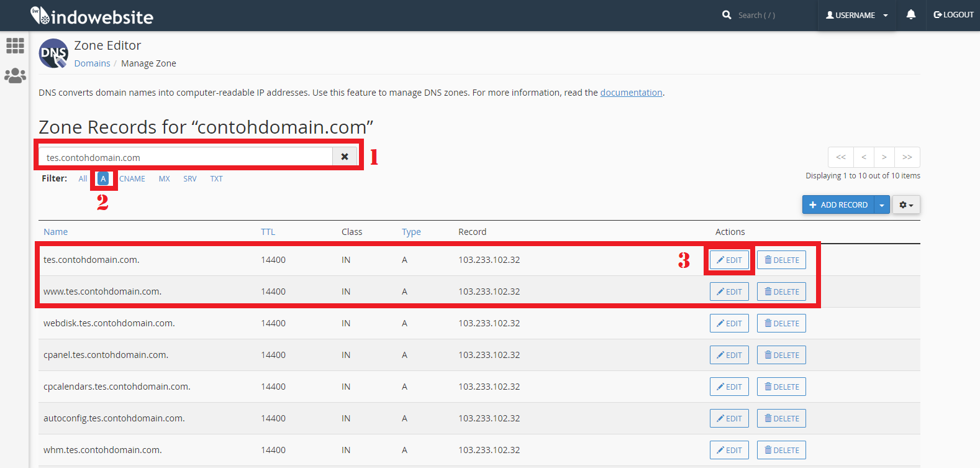980x468 pixels.
Task: Select the autoconfig.tes.contohdomain.com. name cell
Action: click(x=114, y=418)
